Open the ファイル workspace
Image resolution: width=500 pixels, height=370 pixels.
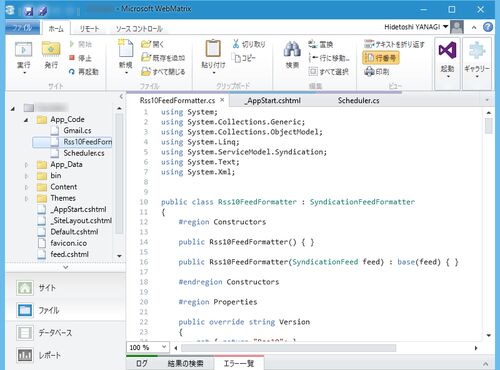click(x=66, y=310)
